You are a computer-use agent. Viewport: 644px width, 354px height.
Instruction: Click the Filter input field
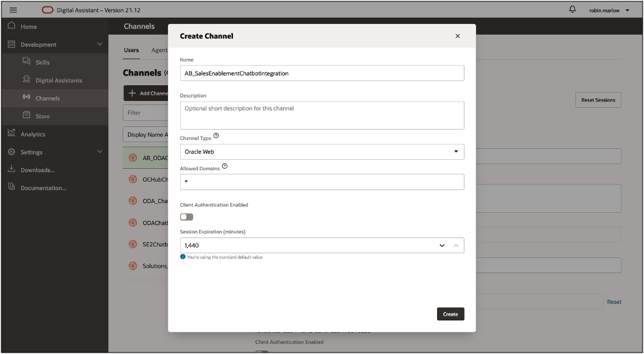pyautogui.click(x=145, y=113)
